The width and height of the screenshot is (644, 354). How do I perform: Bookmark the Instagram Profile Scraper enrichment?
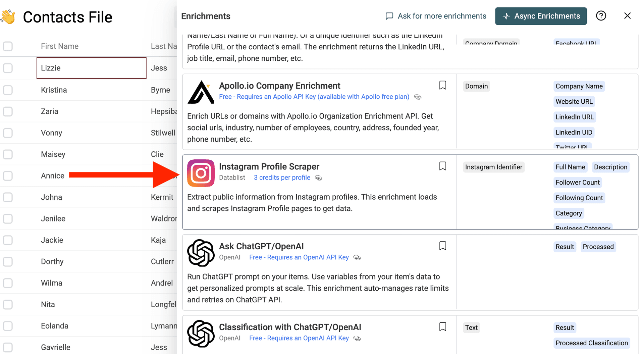[442, 166]
